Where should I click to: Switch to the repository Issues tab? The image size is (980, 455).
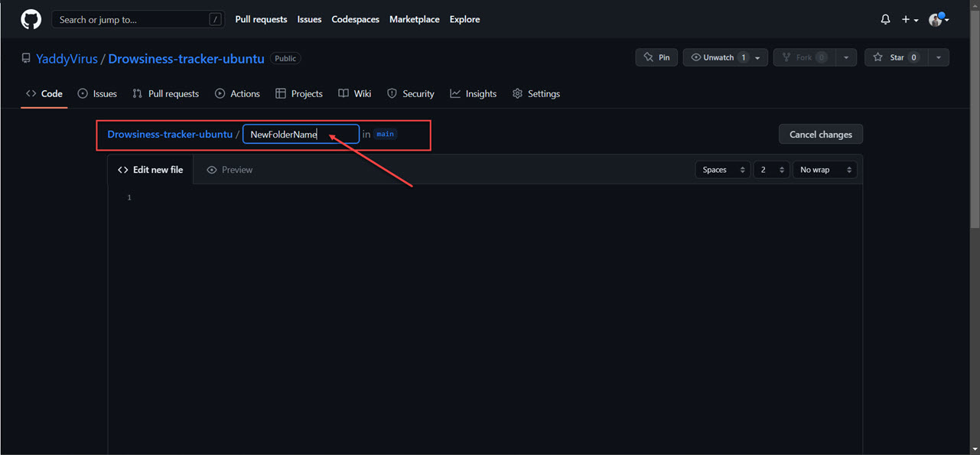click(x=97, y=93)
